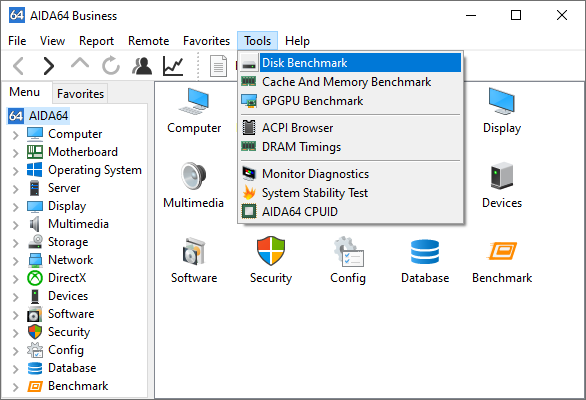586x400 pixels.
Task: Open the Security shield icon in main pane
Action: pos(271,260)
